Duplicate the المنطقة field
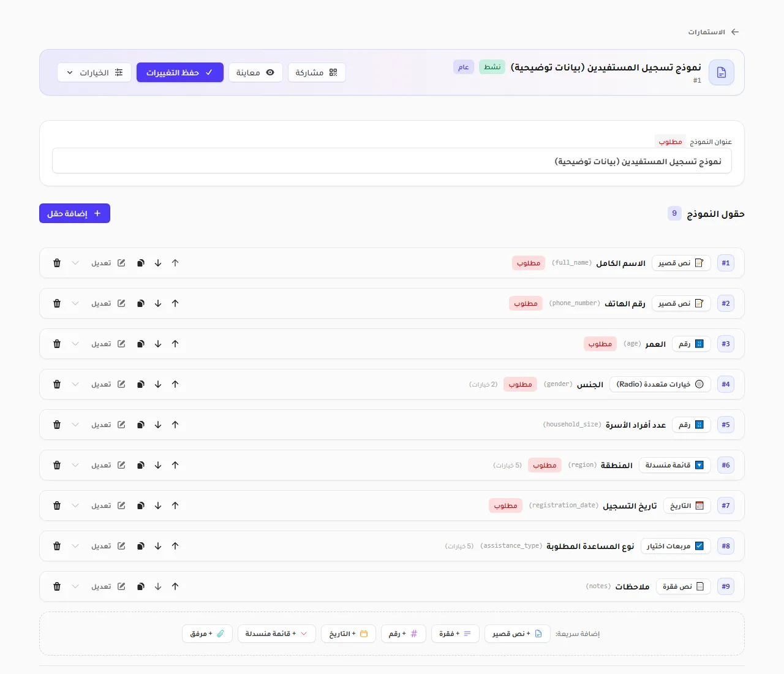784x674 pixels. (x=141, y=465)
